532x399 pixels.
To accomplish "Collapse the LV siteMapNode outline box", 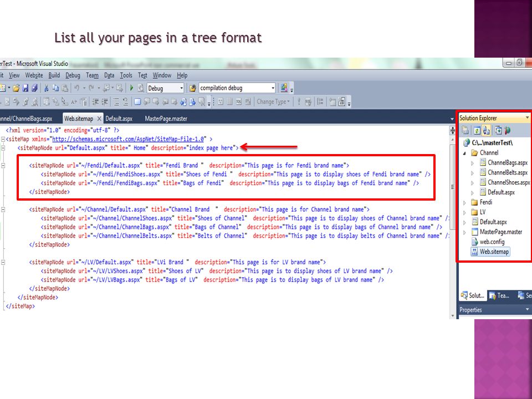I will pyautogui.click(x=3, y=262).
